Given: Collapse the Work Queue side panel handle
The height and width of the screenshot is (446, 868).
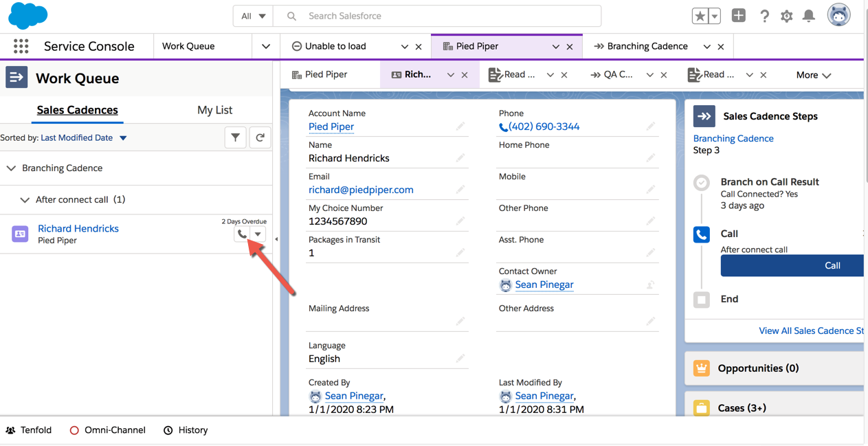Looking at the screenshot, I should point(276,239).
